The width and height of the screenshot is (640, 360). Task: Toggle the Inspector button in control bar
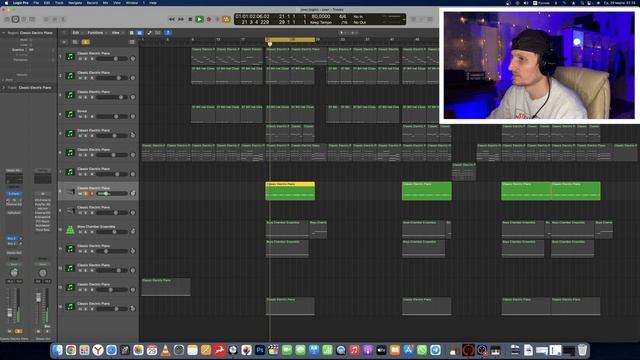click(15, 19)
